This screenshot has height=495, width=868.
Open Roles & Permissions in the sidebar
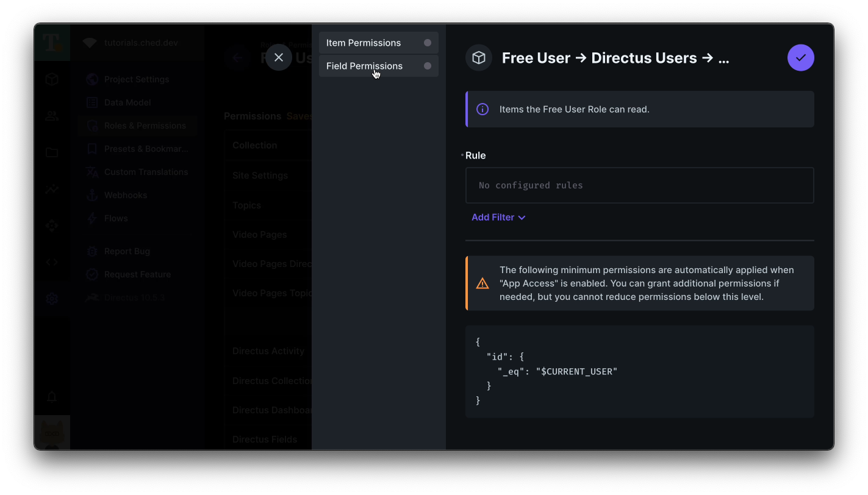point(138,125)
